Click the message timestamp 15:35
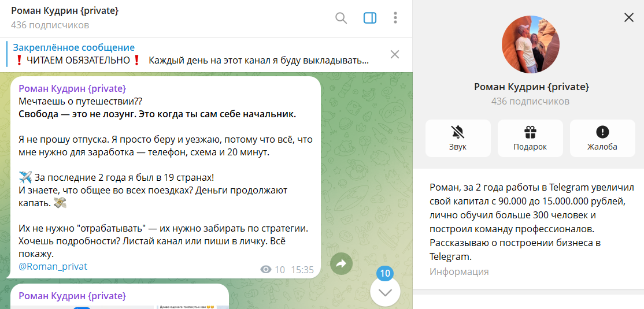This screenshot has width=644, height=309. coord(302,270)
